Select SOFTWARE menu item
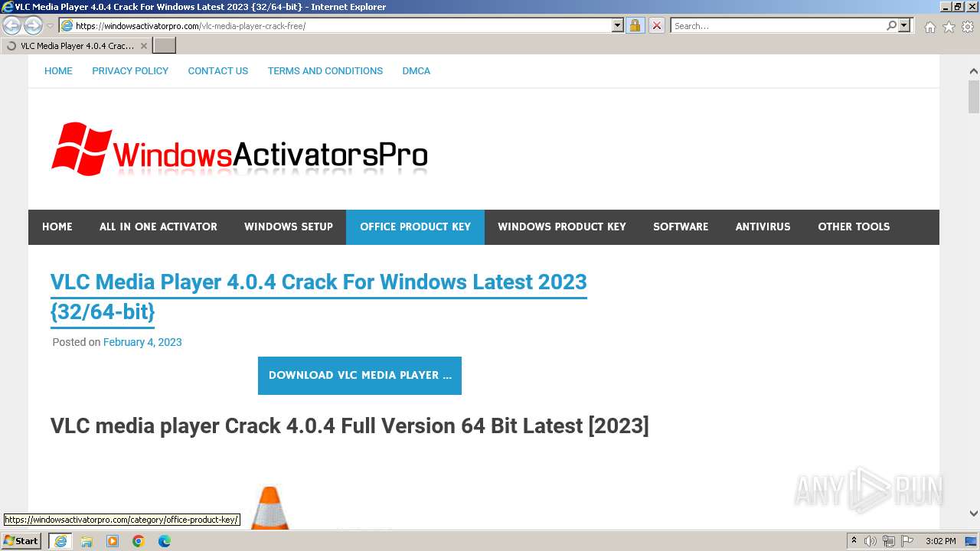The width and height of the screenshot is (980, 551). (681, 227)
